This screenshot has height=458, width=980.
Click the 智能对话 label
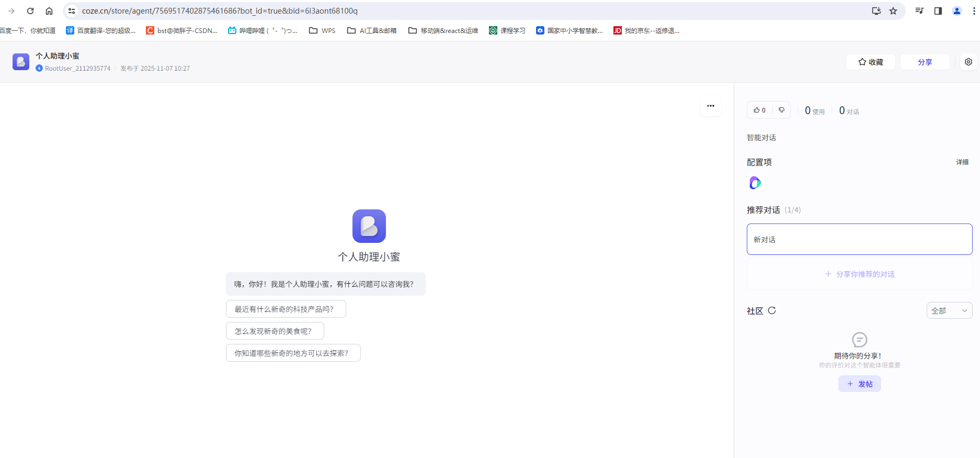(761, 138)
